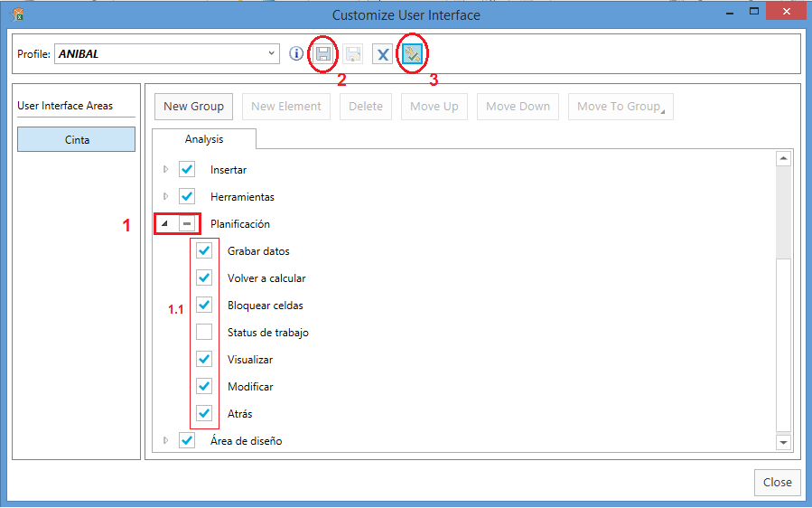The image size is (812, 508).
Task: Click the profile information icon
Action: click(x=295, y=54)
